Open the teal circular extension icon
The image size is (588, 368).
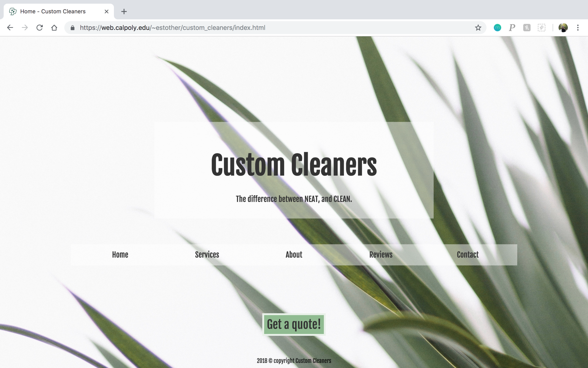(x=497, y=28)
